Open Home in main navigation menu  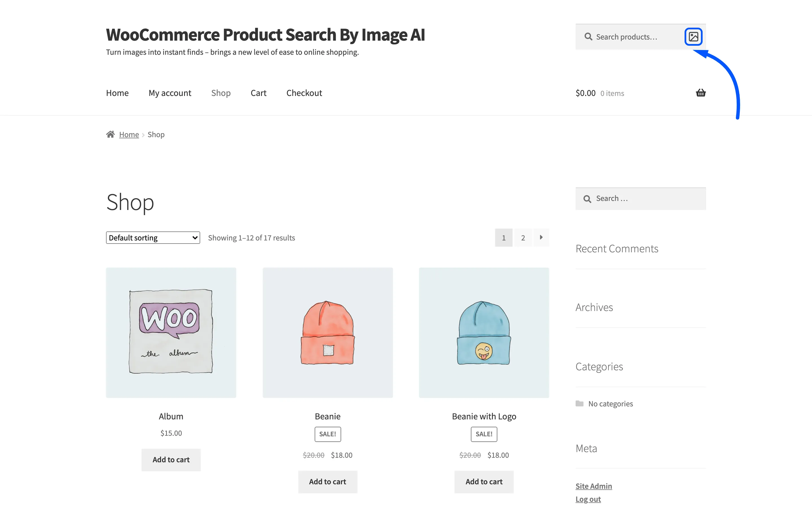[118, 93]
